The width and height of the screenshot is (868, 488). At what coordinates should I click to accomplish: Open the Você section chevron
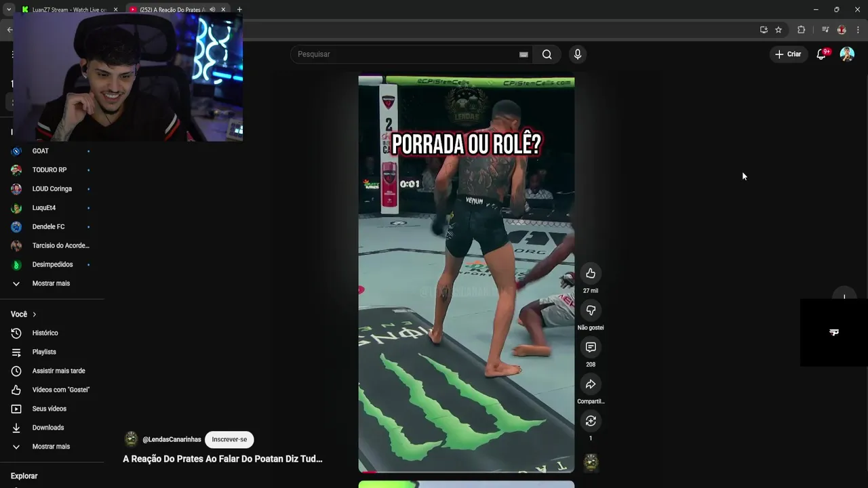pyautogui.click(x=34, y=314)
